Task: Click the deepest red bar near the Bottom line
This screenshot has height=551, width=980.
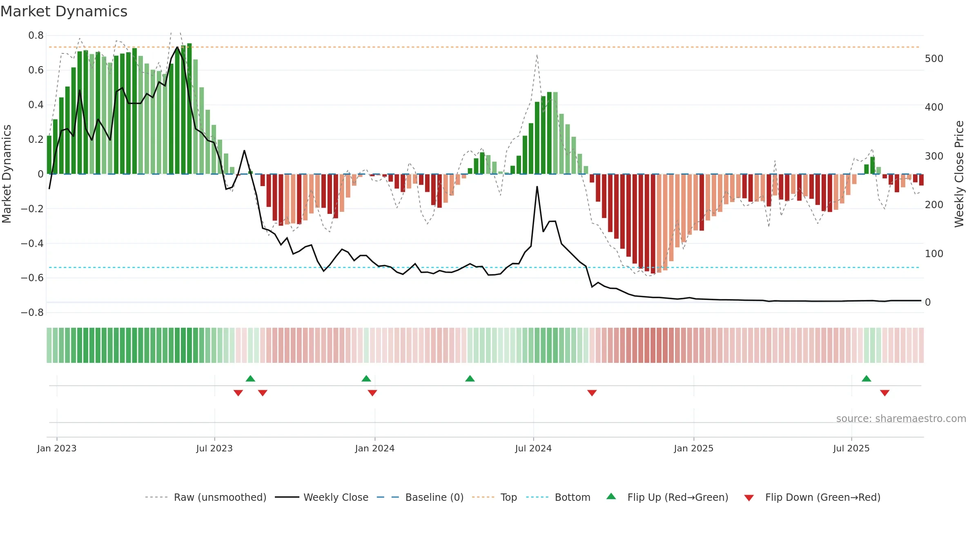Action: tap(653, 224)
